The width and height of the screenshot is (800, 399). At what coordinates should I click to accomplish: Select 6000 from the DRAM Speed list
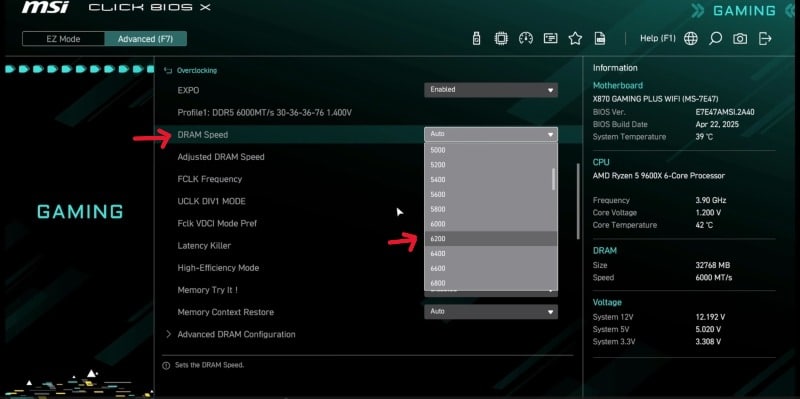491,224
